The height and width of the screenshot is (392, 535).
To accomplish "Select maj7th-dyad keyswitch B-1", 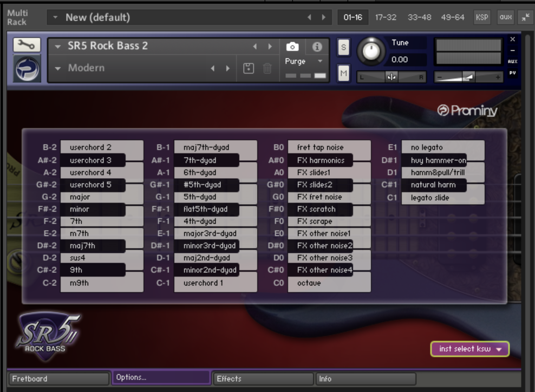I will pyautogui.click(x=216, y=147).
